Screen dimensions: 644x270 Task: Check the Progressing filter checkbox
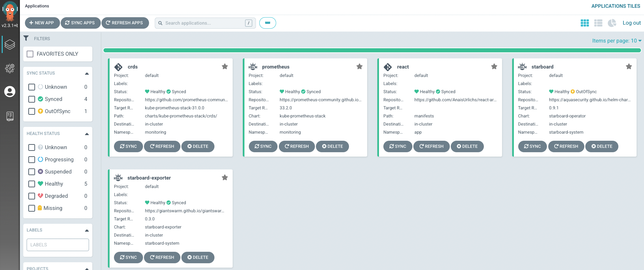[32, 160]
